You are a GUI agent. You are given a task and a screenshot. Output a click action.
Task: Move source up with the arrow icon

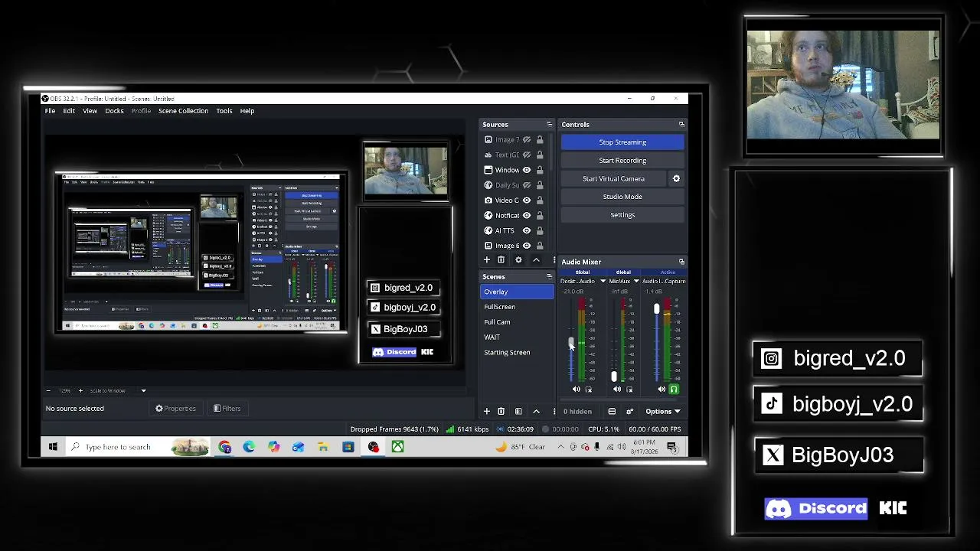click(x=536, y=260)
